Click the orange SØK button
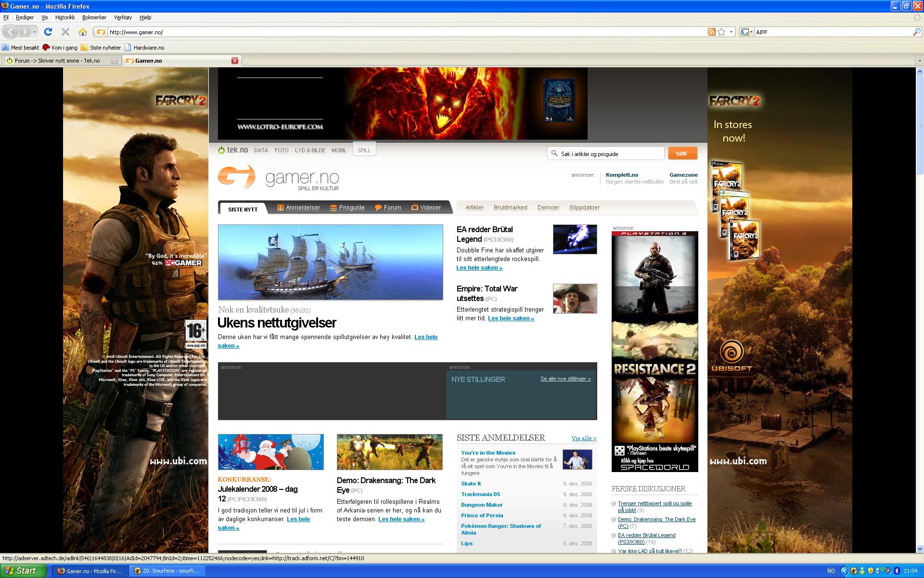 tap(682, 153)
